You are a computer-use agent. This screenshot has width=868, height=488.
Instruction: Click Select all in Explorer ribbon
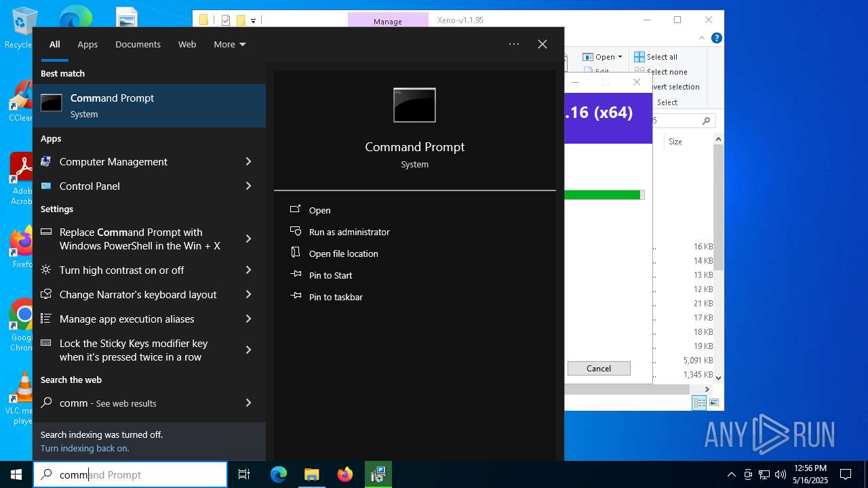click(656, 57)
